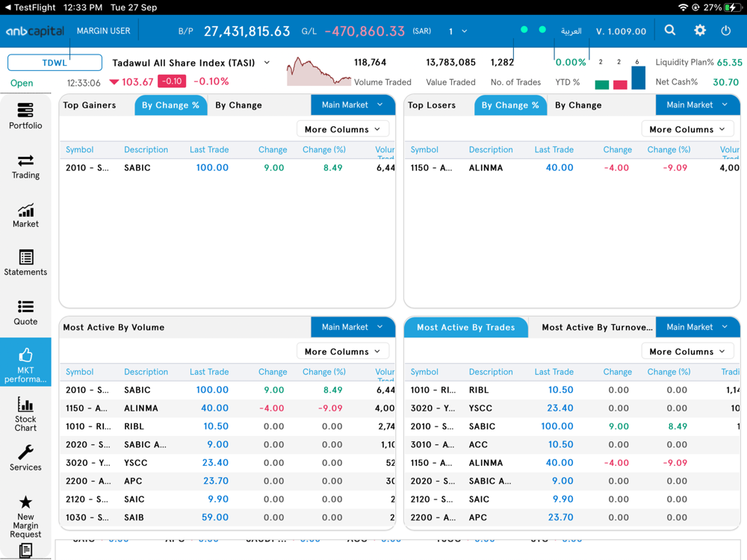
Task: Expand More Columns in Top Losers
Action: pos(687,129)
